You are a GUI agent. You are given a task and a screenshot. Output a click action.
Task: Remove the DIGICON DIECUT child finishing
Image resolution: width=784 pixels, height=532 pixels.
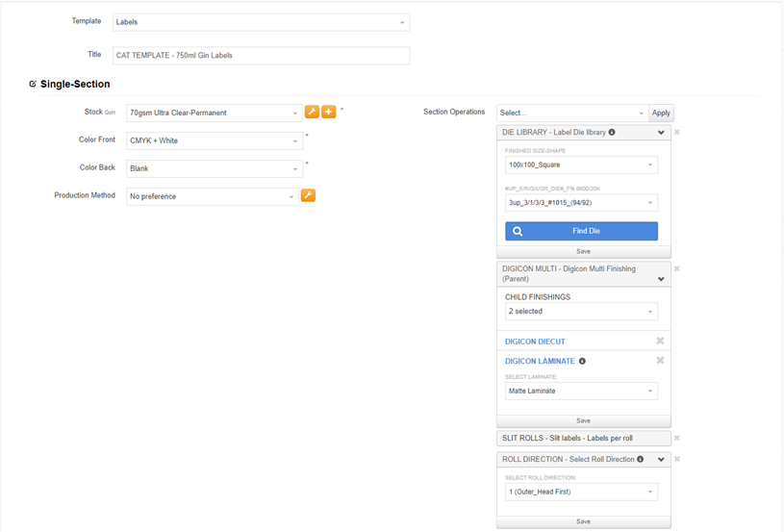tap(660, 341)
